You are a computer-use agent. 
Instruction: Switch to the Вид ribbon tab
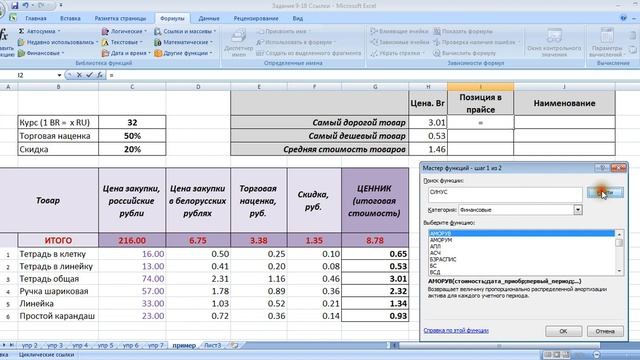(298, 18)
